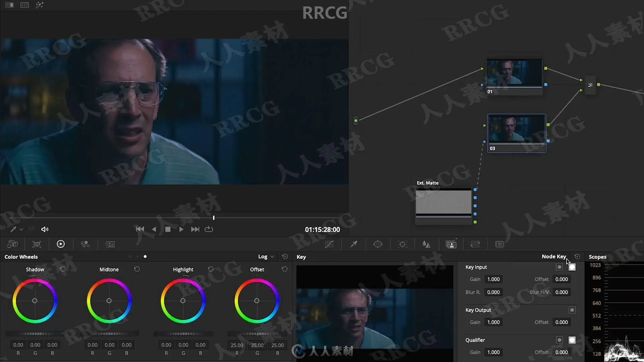Viewport: 644px width, 362px height.
Task: Reset the Highlight wheel
Action: coord(211,269)
